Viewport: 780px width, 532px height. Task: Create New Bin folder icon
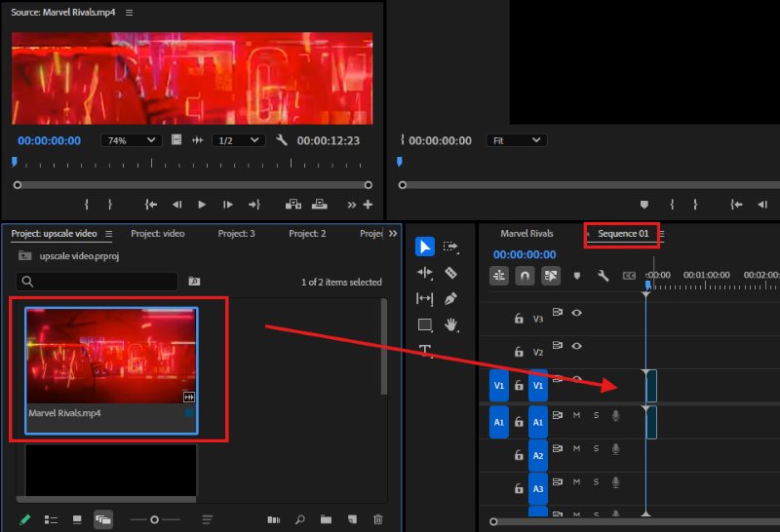point(326,519)
